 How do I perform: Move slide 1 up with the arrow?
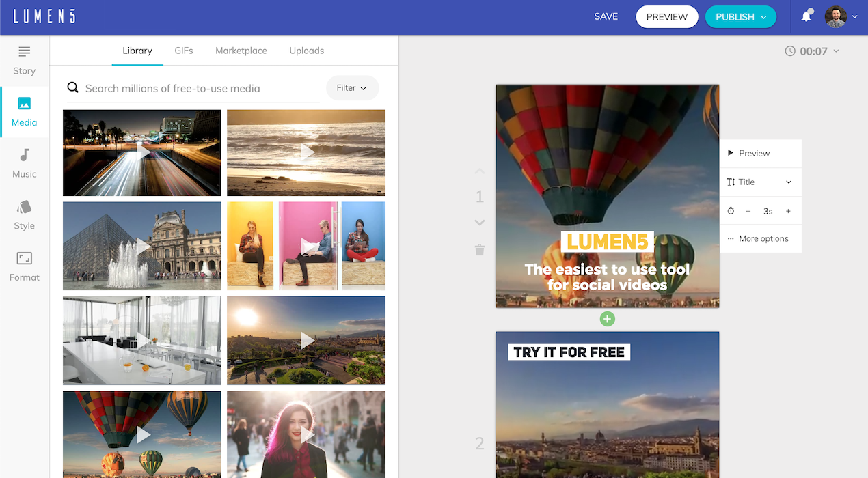(x=479, y=171)
